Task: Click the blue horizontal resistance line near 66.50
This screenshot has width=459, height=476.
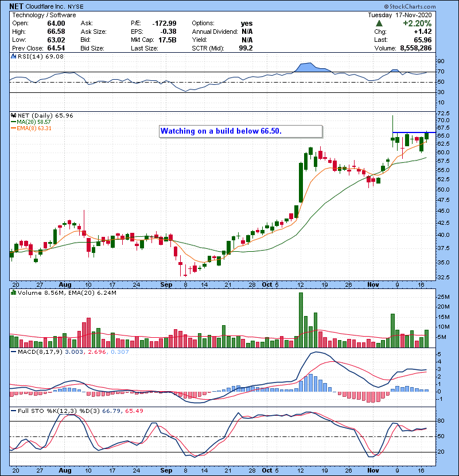Action: click(x=414, y=132)
